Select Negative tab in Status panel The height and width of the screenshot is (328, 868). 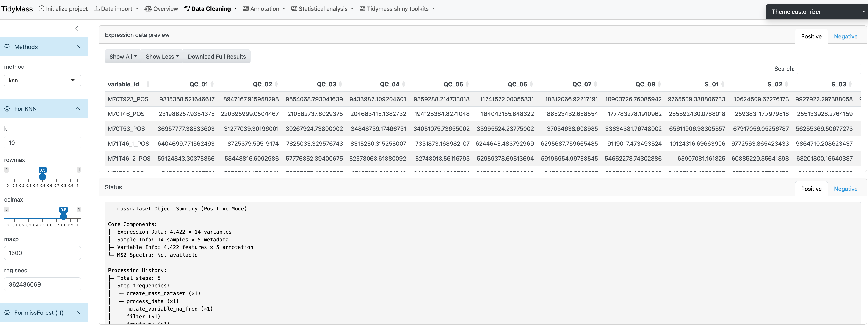point(846,189)
